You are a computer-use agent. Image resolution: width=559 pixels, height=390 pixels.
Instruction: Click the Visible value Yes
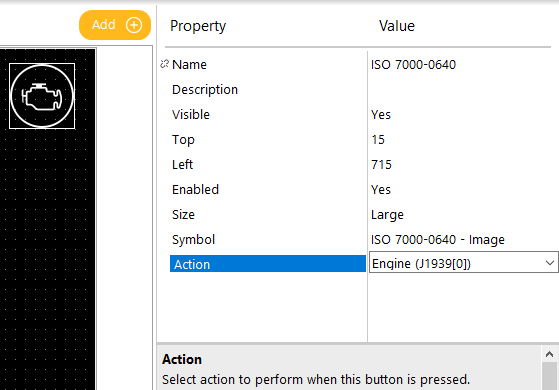(x=381, y=114)
